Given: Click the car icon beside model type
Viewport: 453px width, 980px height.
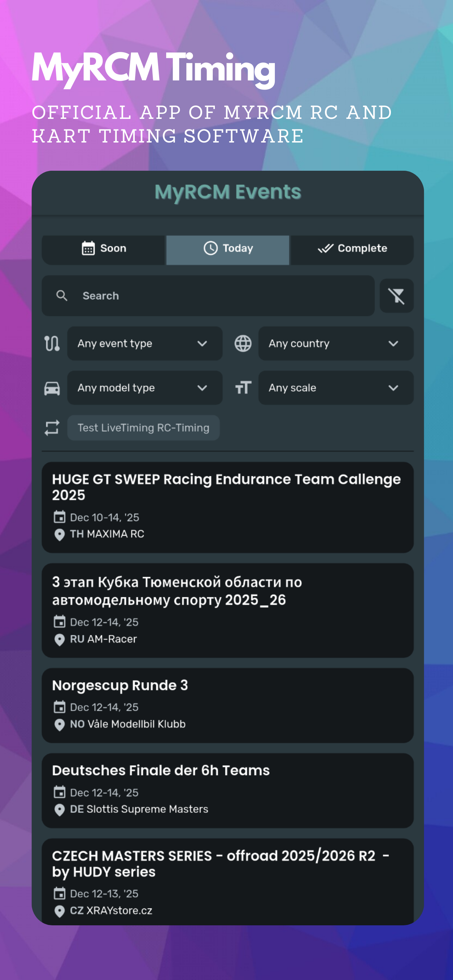Looking at the screenshot, I should coord(52,388).
